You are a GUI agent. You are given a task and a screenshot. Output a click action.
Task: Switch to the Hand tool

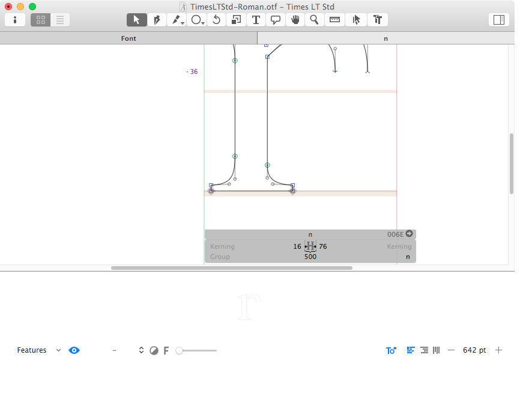[x=295, y=20]
